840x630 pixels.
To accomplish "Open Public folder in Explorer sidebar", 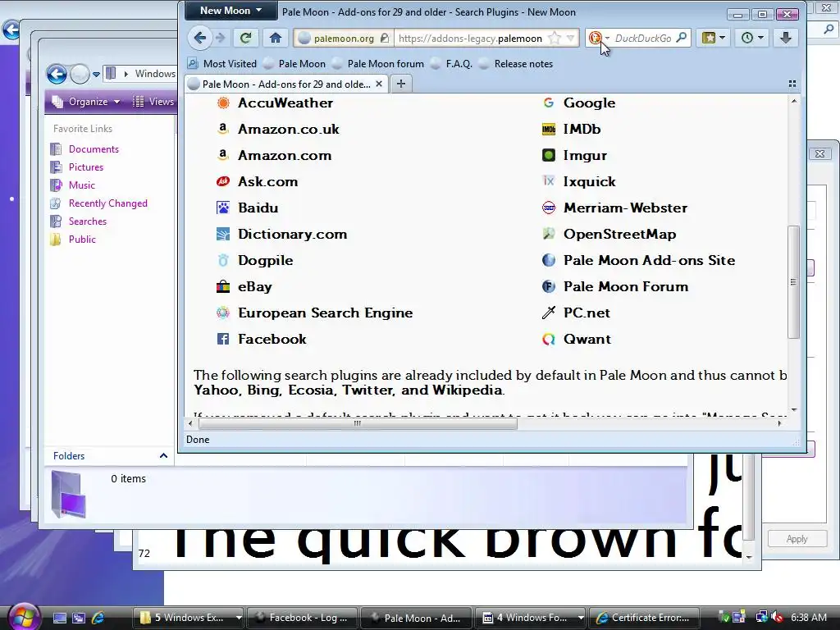I will coord(82,240).
